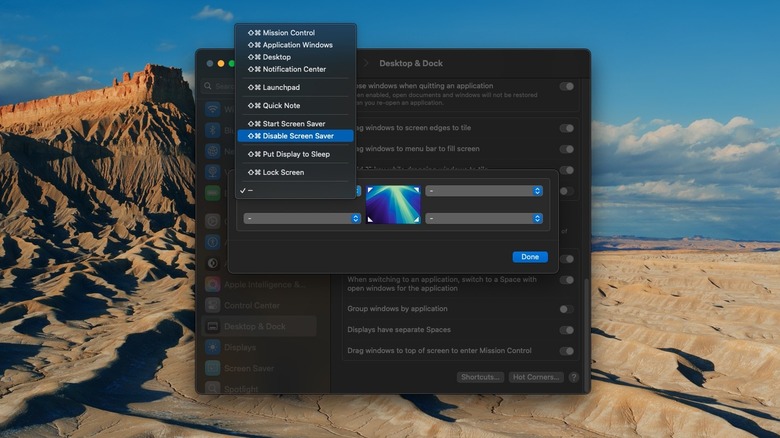Toggle Group windows by application
This screenshot has width=780, height=438.
pos(567,309)
